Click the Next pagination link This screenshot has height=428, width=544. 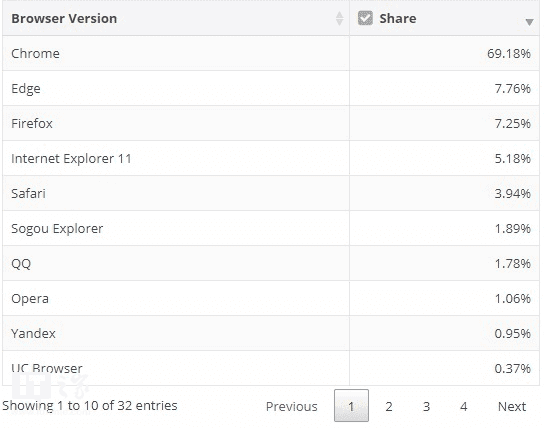512,406
